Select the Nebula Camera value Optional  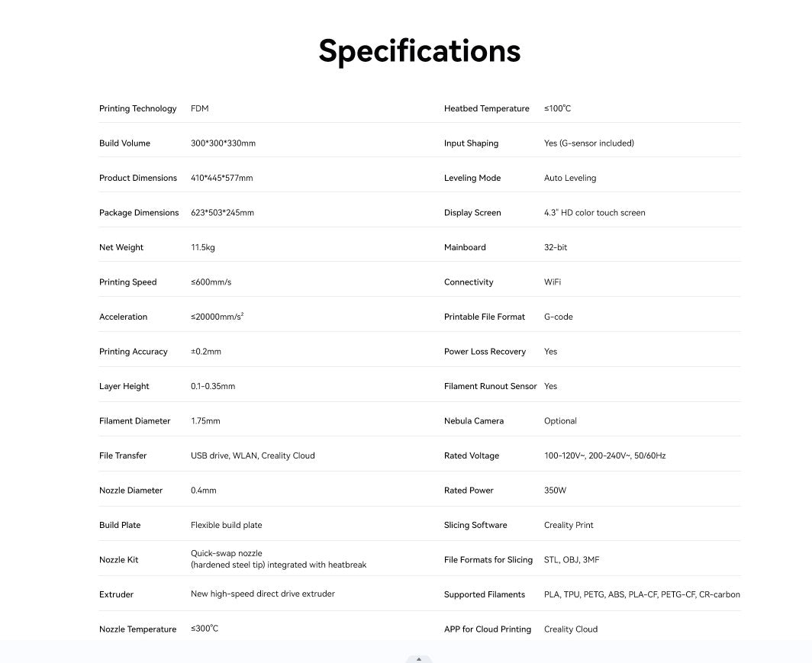560,421
